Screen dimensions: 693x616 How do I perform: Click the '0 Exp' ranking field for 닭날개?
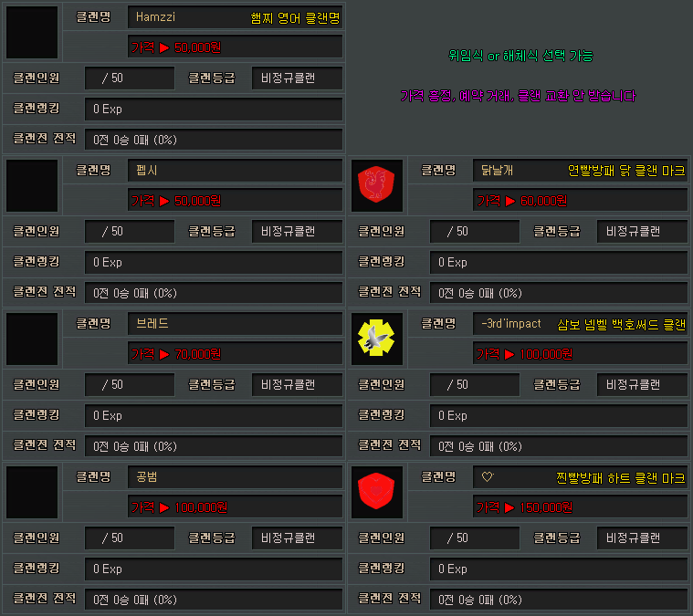(x=558, y=262)
